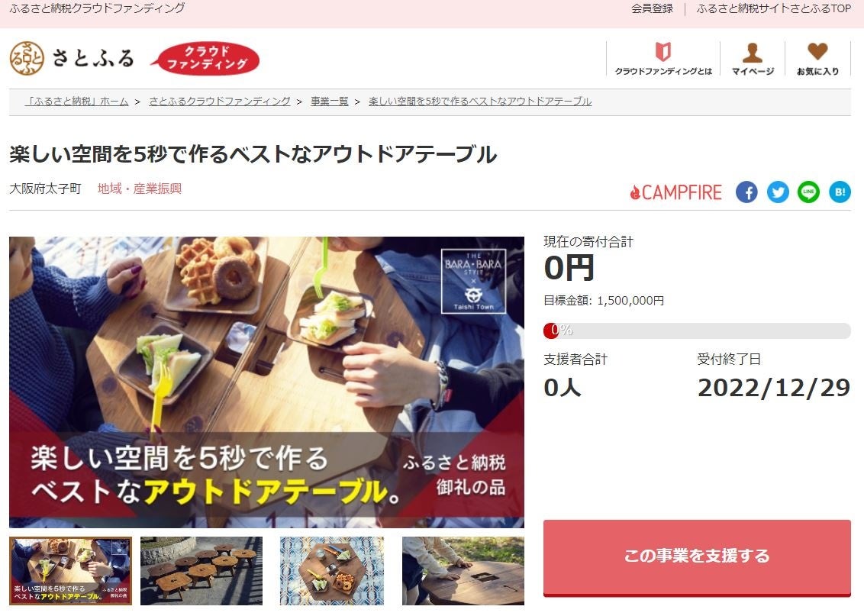
Task: Open 「ふるさと納税」ホーム breadcrumb
Action: (x=78, y=102)
